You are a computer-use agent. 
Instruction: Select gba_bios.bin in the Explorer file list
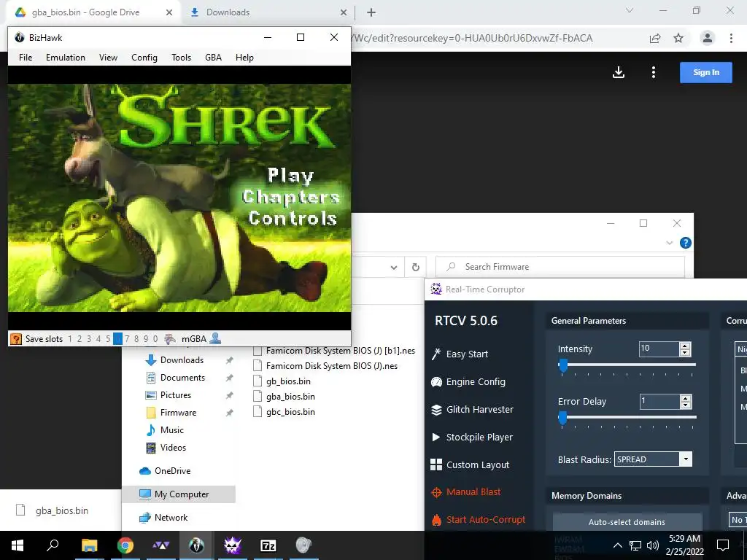click(290, 397)
